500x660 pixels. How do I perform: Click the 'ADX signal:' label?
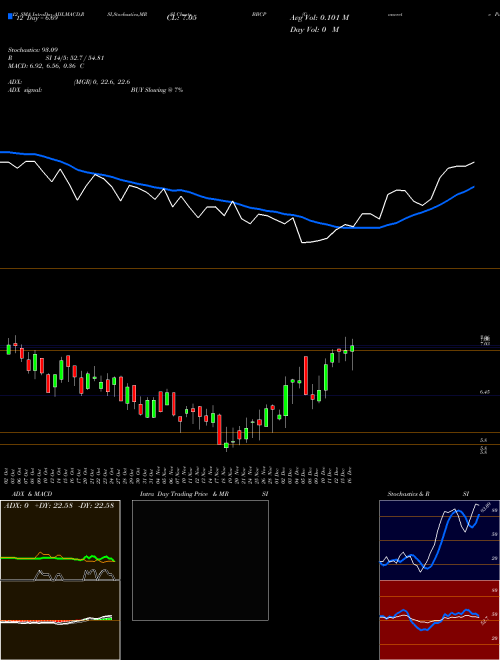(25, 90)
